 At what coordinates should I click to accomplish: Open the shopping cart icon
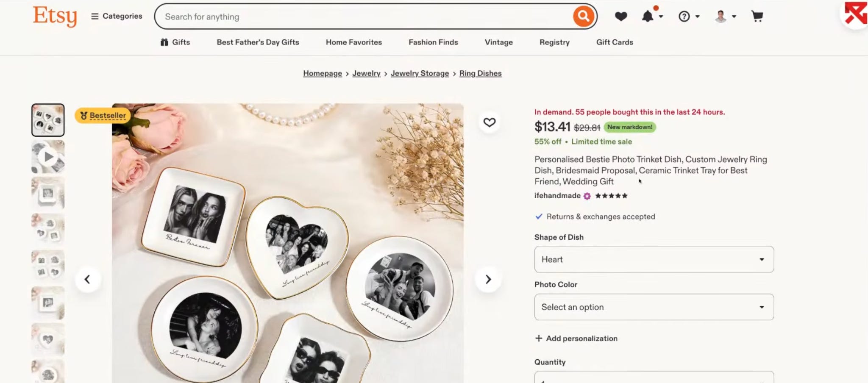pyautogui.click(x=757, y=17)
